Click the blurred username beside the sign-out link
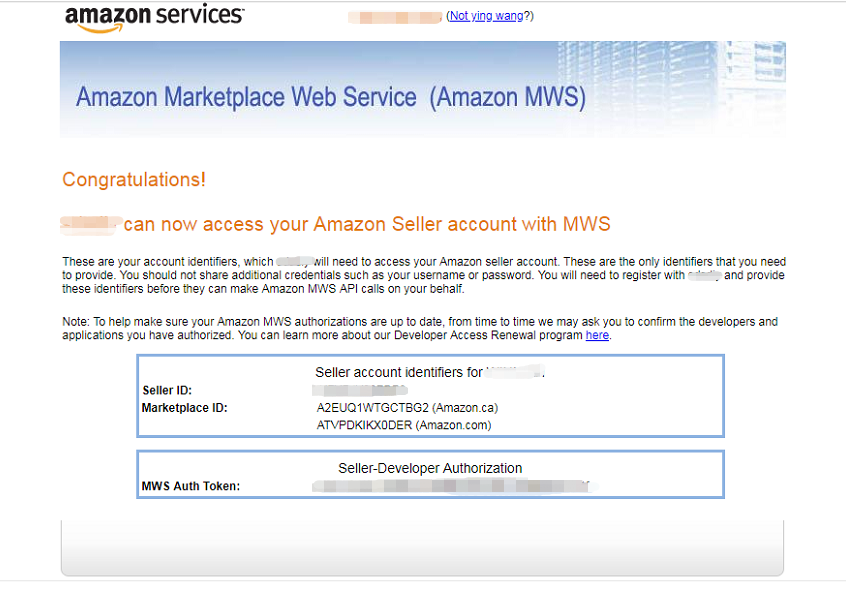The image size is (846, 589). pos(395,17)
